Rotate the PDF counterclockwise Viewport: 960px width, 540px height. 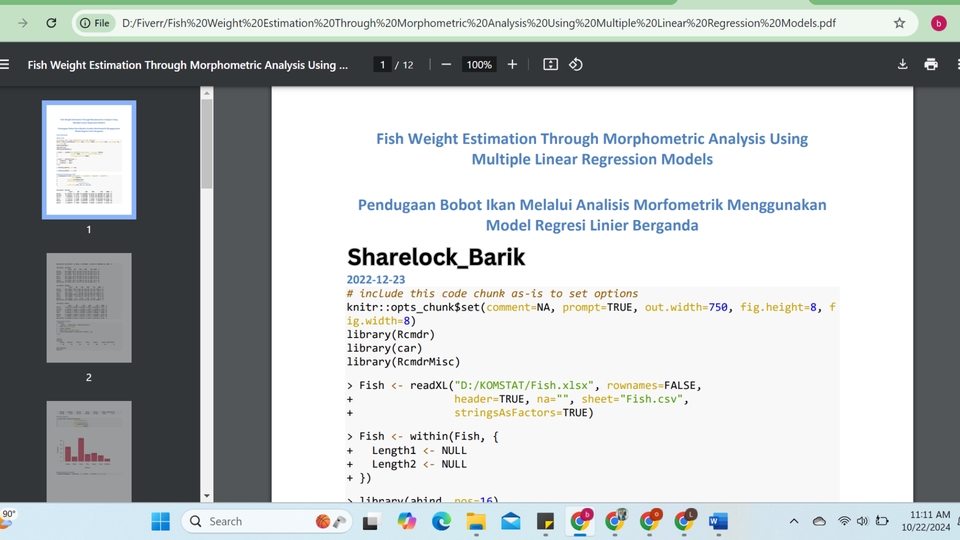click(x=576, y=64)
